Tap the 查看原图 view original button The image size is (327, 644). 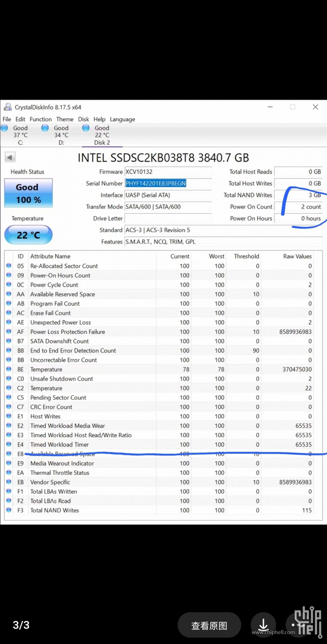click(x=209, y=625)
